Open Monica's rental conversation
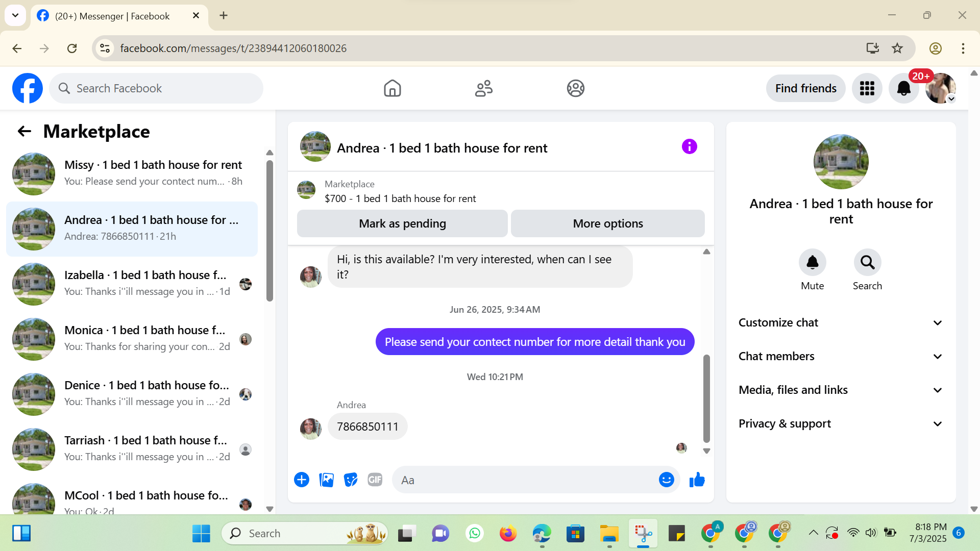The width and height of the screenshot is (980, 551). pyautogui.click(x=133, y=339)
